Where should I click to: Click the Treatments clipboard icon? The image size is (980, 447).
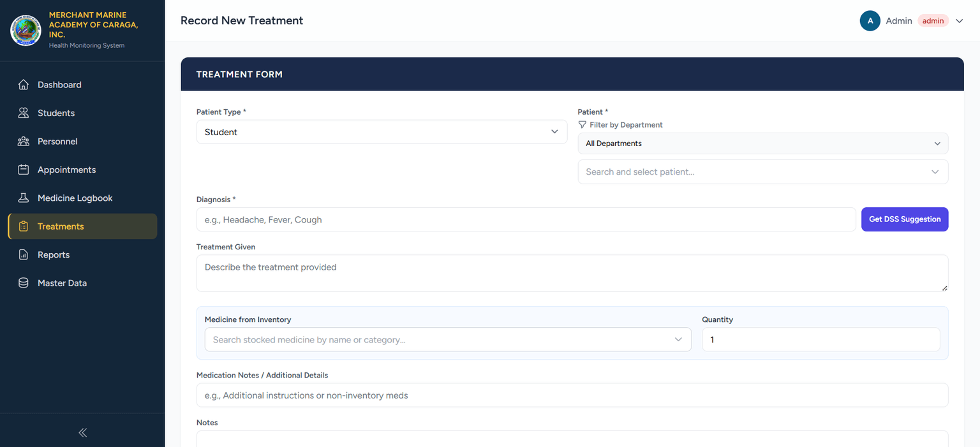tap(24, 226)
